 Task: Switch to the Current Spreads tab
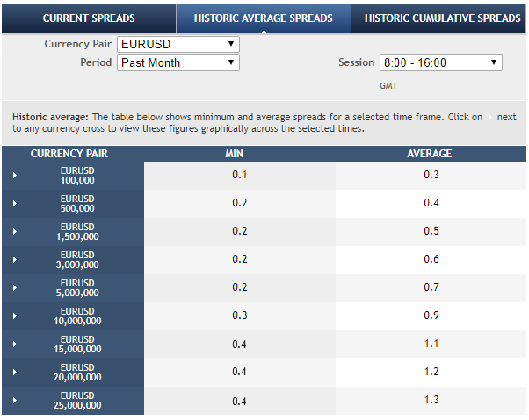coord(89,18)
